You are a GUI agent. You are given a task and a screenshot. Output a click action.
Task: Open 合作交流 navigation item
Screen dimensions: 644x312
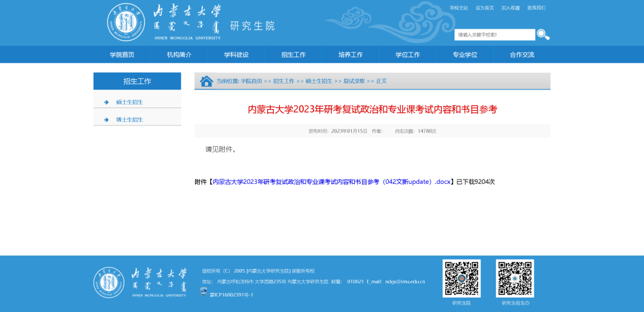(x=522, y=55)
